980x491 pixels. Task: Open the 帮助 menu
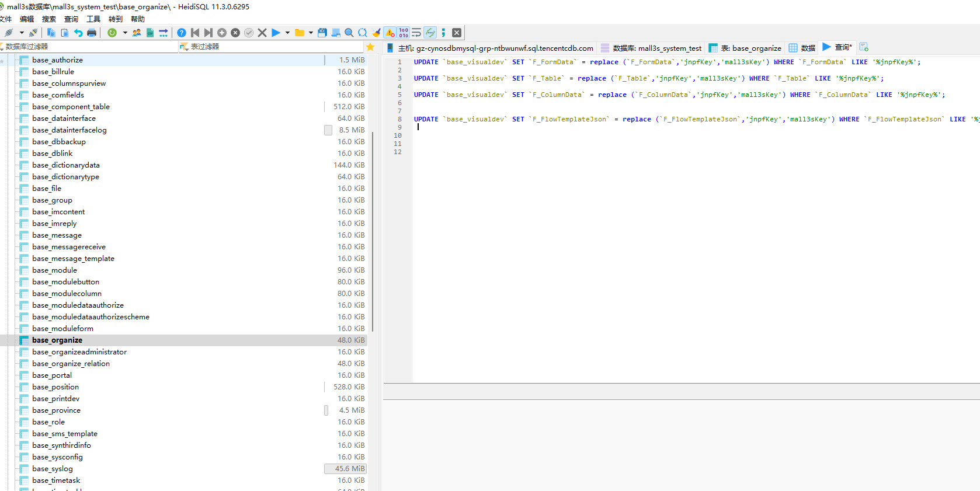[x=138, y=19]
